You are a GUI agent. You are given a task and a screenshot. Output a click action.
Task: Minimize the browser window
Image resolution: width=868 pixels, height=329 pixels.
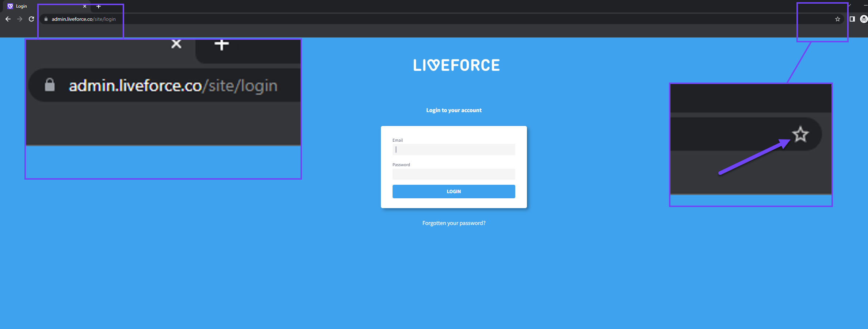point(865,5)
